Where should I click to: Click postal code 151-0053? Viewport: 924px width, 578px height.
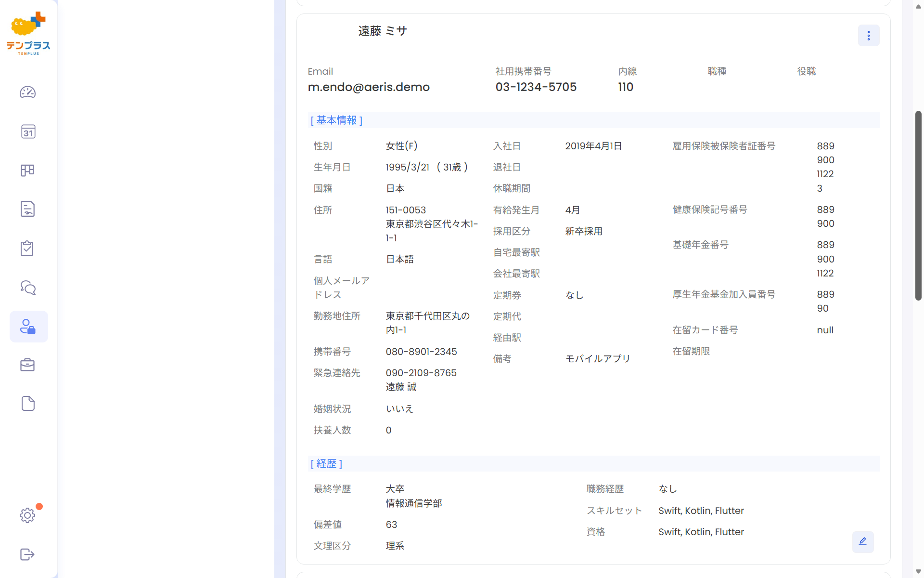[x=406, y=210]
